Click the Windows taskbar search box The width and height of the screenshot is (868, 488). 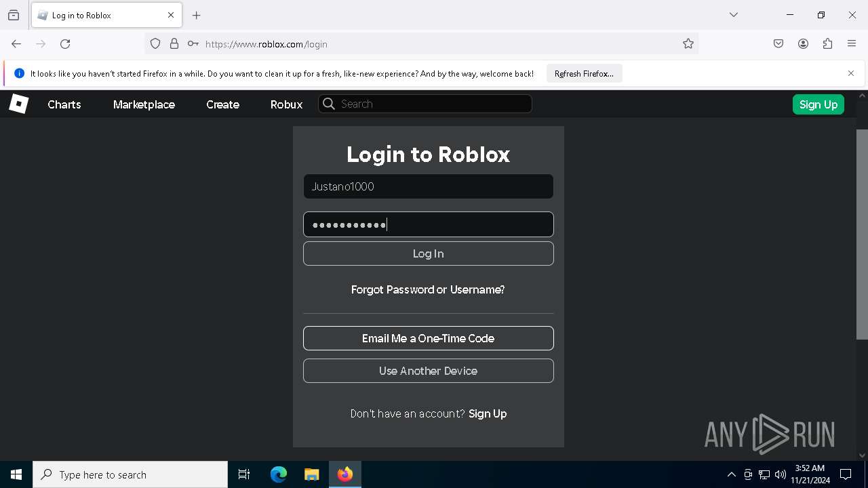pos(130,474)
